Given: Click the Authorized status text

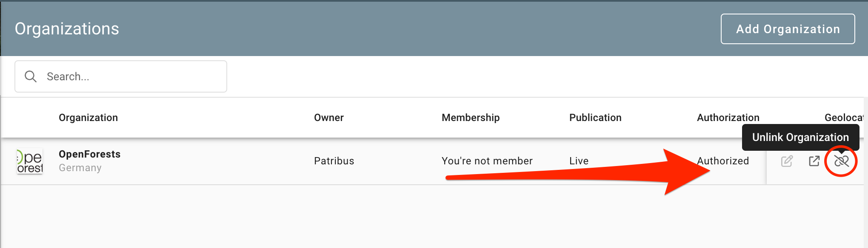Looking at the screenshot, I should pyautogui.click(x=723, y=161).
